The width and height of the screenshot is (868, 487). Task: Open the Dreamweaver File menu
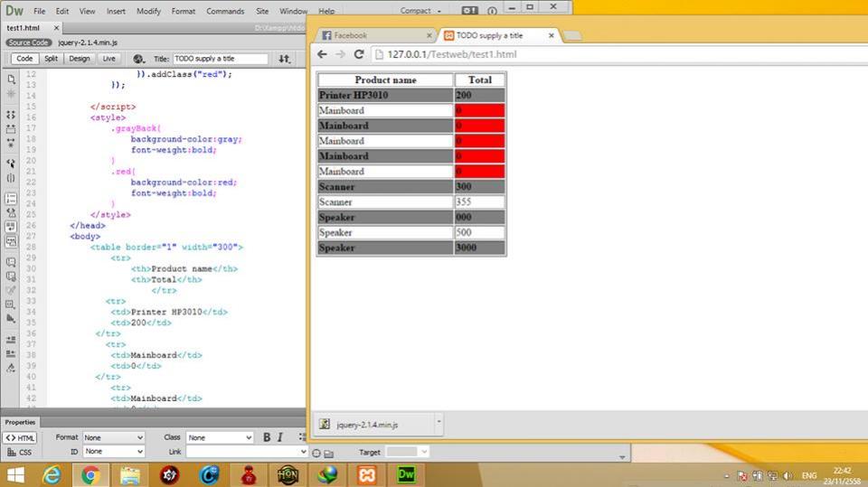pyautogui.click(x=39, y=11)
